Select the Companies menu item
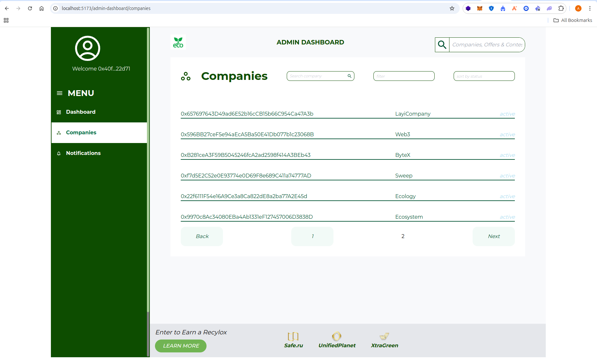Image resolution: width=597 pixels, height=364 pixels. coord(99,133)
